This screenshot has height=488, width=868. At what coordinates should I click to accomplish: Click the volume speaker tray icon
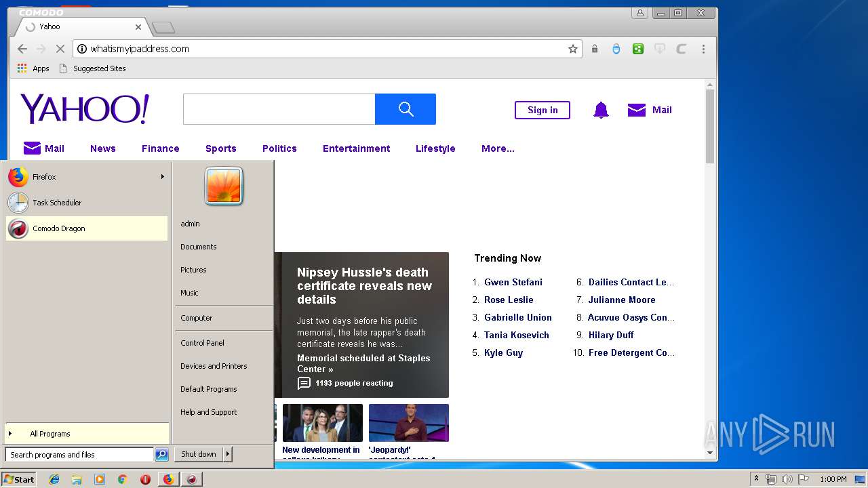[787, 479]
